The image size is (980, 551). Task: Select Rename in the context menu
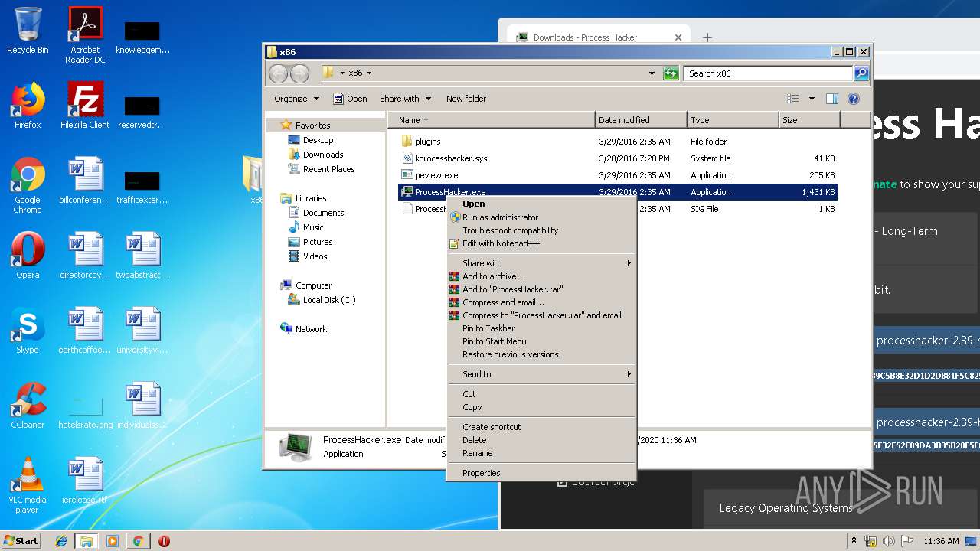pos(541,453)
